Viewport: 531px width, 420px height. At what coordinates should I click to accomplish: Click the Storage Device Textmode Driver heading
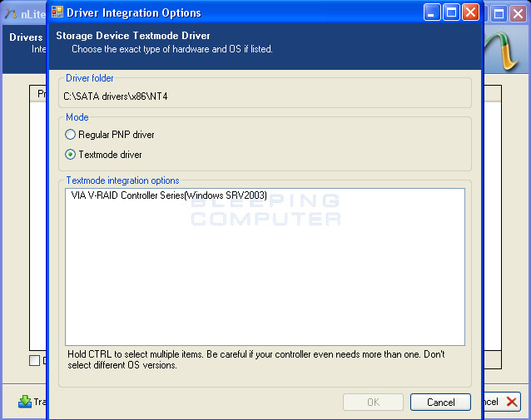pyautogui.click(x=133, y=36)
